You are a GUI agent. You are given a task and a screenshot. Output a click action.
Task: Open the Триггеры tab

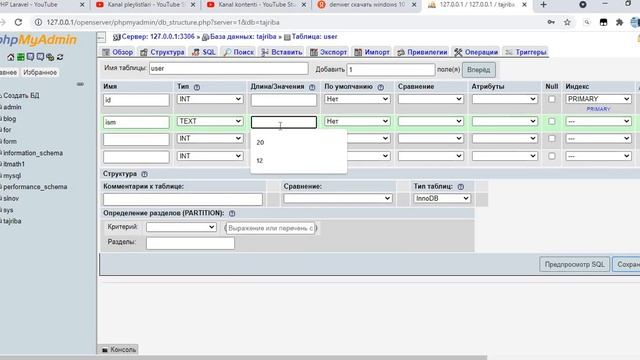(525, 52)
